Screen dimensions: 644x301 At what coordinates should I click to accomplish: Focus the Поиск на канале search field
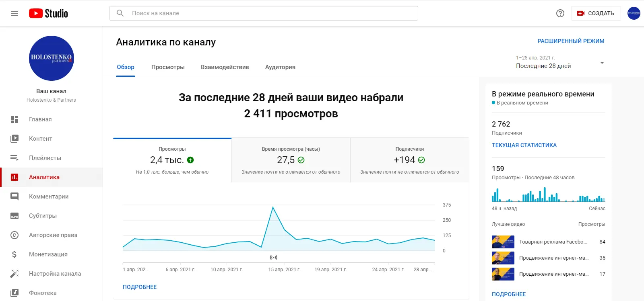click(x=264, y=13)
